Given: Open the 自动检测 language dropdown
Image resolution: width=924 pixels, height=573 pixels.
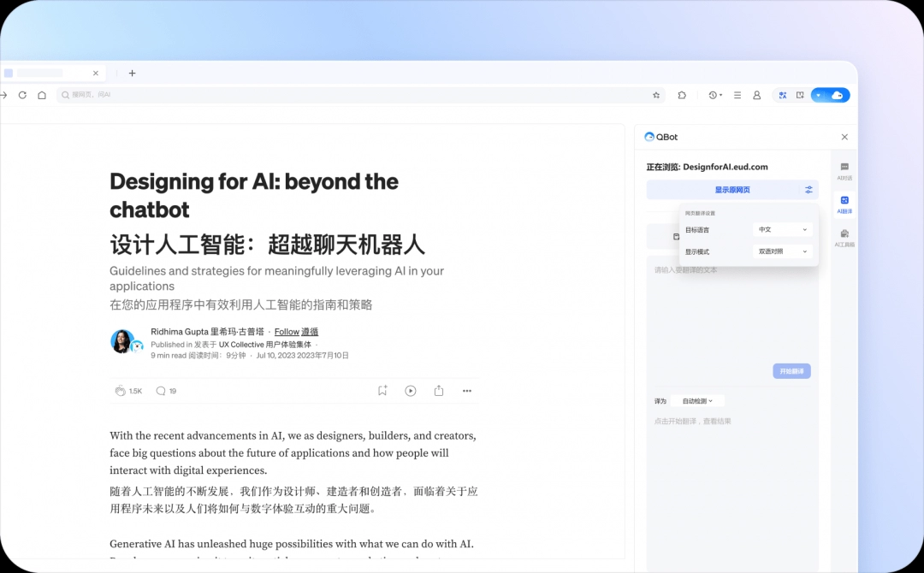Looking at the screenshot, I should click(x=697, y=401).
